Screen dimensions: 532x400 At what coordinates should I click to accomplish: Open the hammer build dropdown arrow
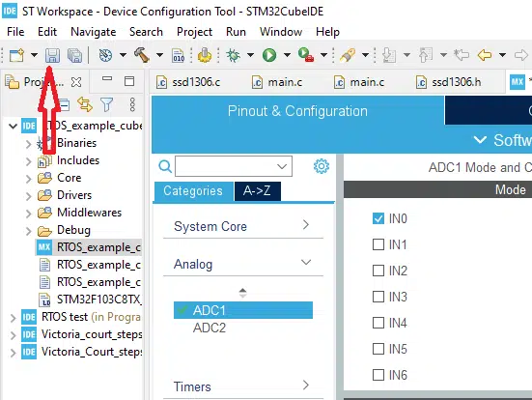pos(159,55)
